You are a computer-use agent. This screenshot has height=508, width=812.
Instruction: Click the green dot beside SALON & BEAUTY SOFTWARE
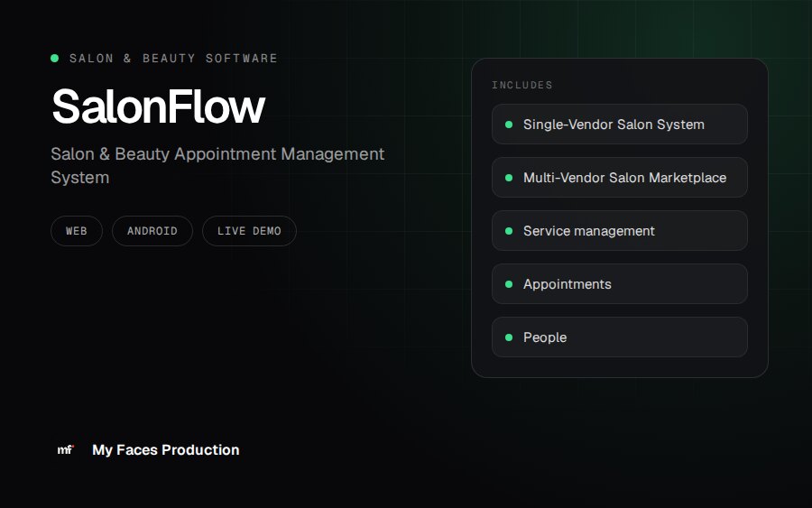[x=54, y=58]
